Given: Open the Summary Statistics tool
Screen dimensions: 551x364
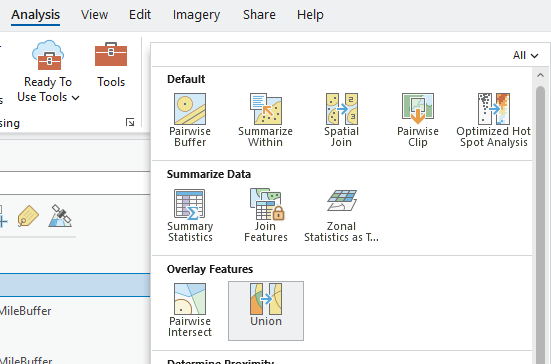Looking at the screenshot, I should (190, 215).
